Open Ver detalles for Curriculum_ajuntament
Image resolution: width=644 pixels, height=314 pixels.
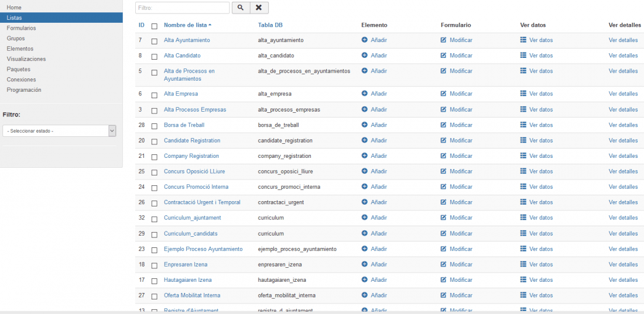tap(623, 218)
